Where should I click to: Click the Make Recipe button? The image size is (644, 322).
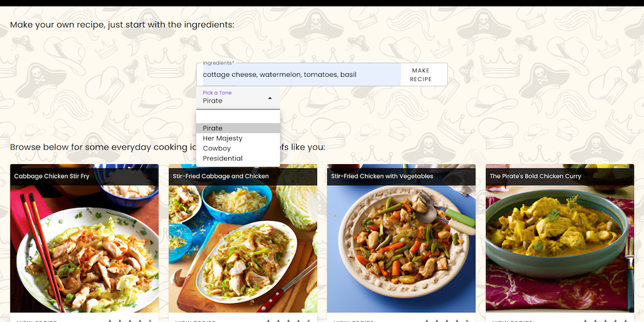[x=421, y=75]
